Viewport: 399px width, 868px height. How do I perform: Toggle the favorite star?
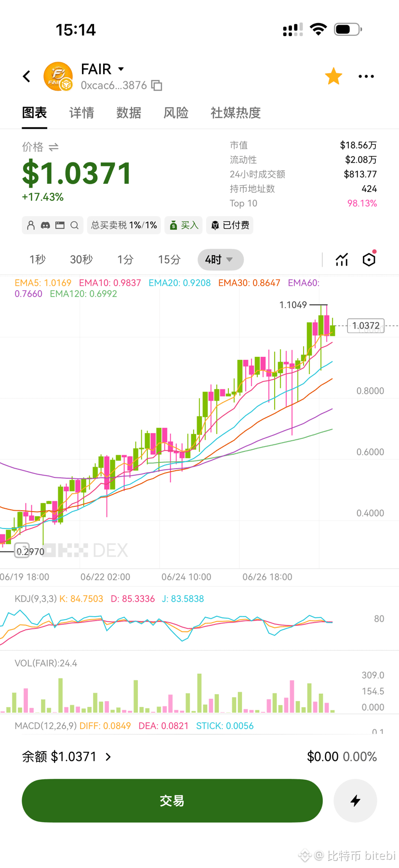[333, 76]
